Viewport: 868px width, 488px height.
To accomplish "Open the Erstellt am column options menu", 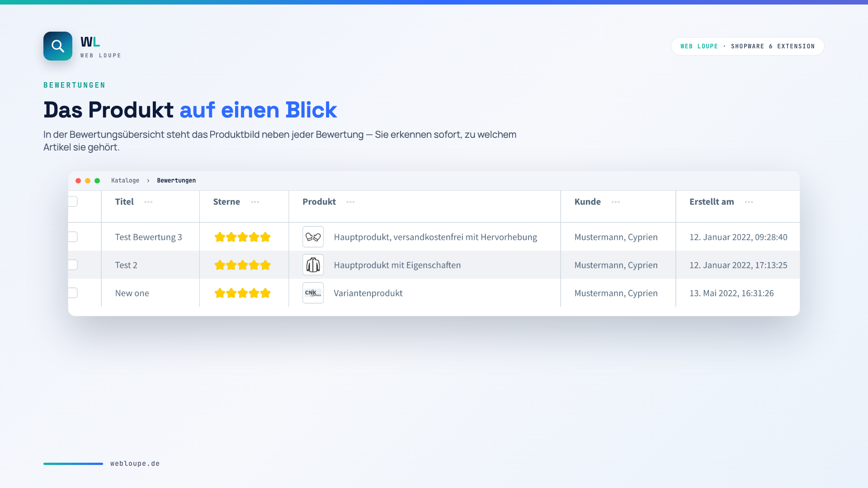I will click(749, 202).
